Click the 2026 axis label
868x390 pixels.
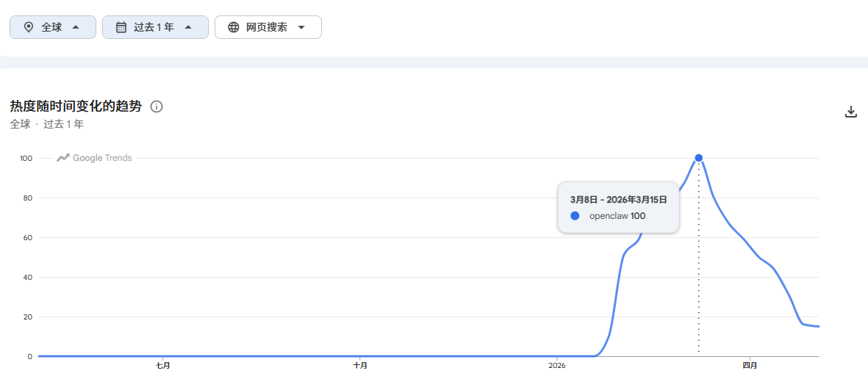click(x=557, y=366)
